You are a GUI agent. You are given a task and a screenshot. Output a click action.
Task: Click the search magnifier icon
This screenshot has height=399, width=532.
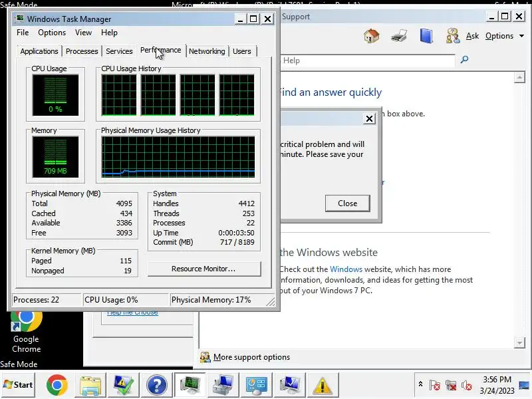tap(464, 60)
